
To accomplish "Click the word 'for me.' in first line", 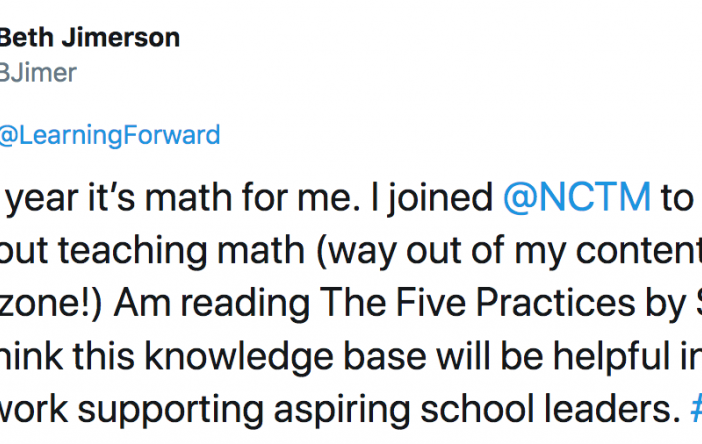I will (x=301, y=197).
